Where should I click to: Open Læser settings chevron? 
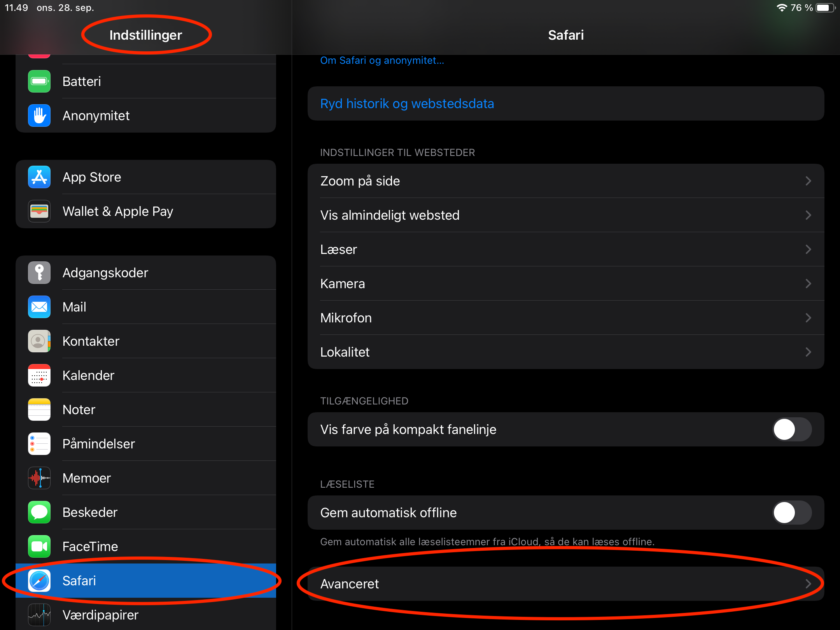(808, 249)
